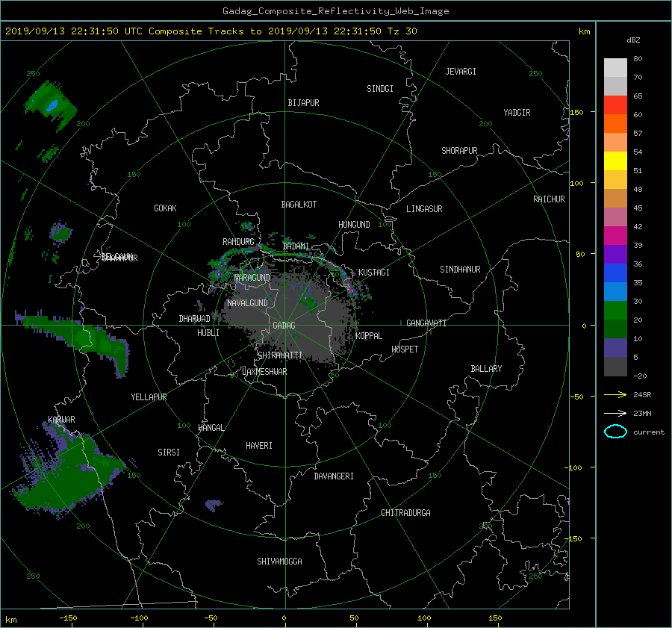Screen dimensions: 672x628
Task: Click the BADAMI city label
Action: pyautogui.click(x=296, y=246)
